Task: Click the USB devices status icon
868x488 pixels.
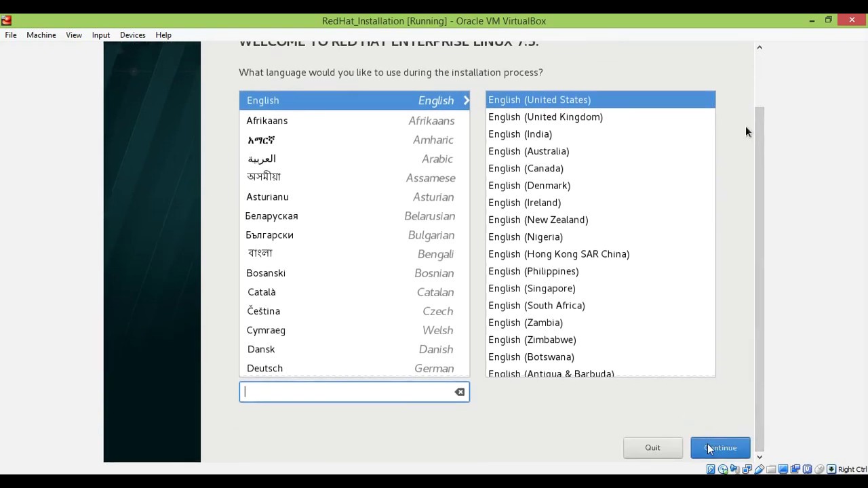Action: click(x=759, y=469)
